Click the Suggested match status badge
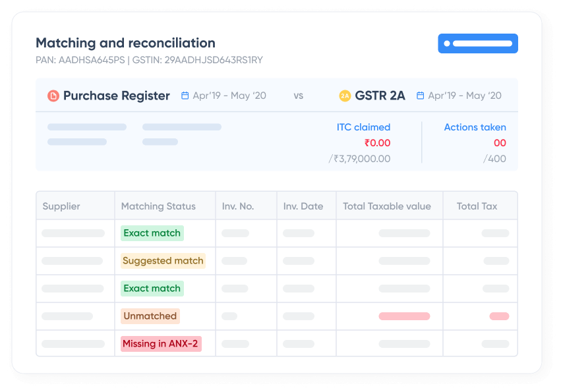The height and width of the screenshot is (392, 561). click(163, 260)
